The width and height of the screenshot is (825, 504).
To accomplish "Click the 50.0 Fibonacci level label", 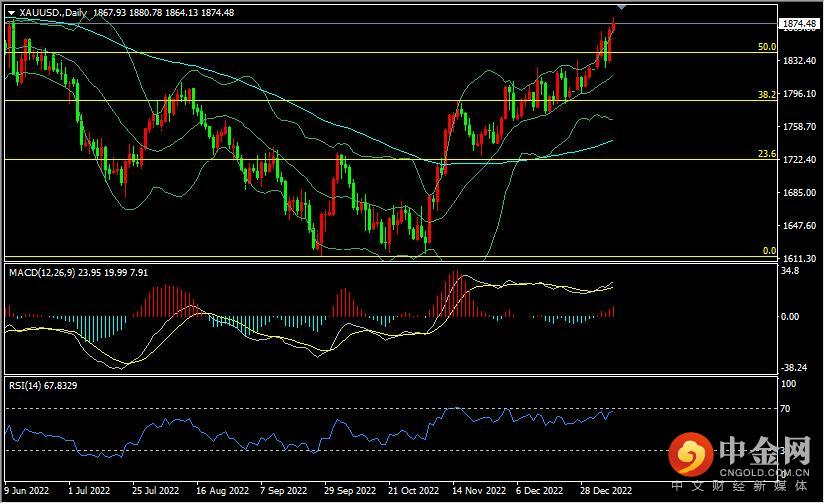I will tap(766, 47).
